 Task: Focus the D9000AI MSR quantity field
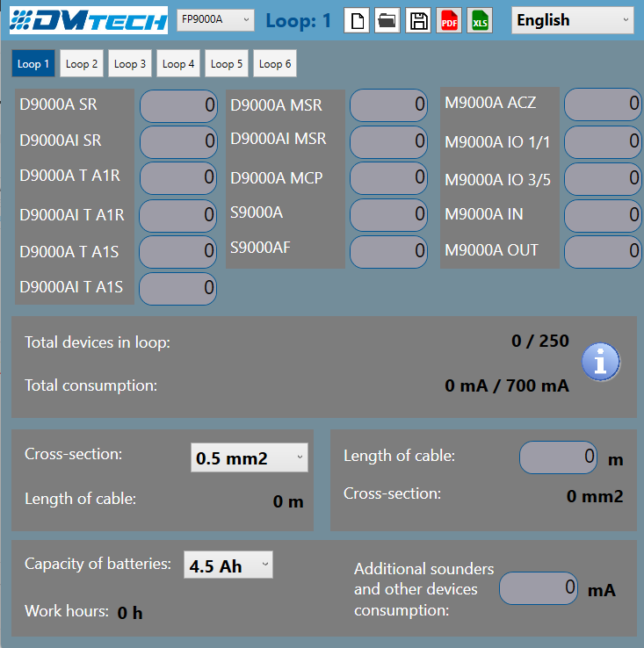(x=389, y=142)
